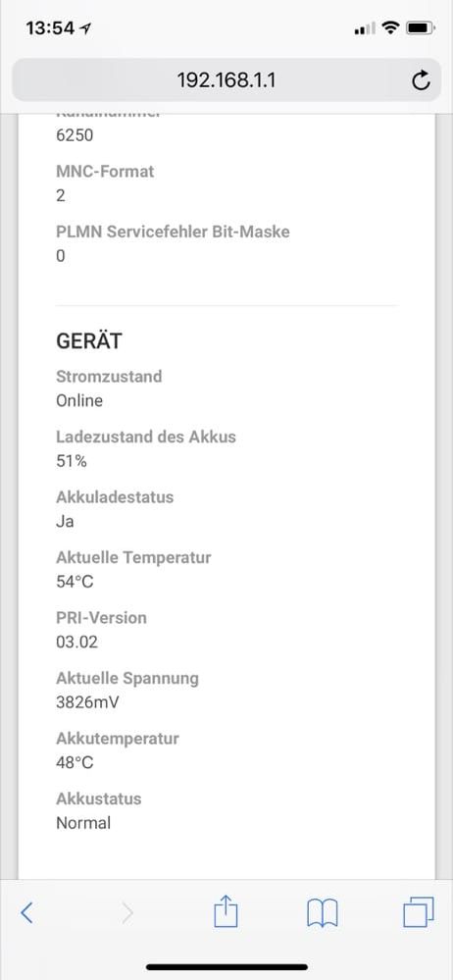Tap the home indicator bar

pos(226,967)
